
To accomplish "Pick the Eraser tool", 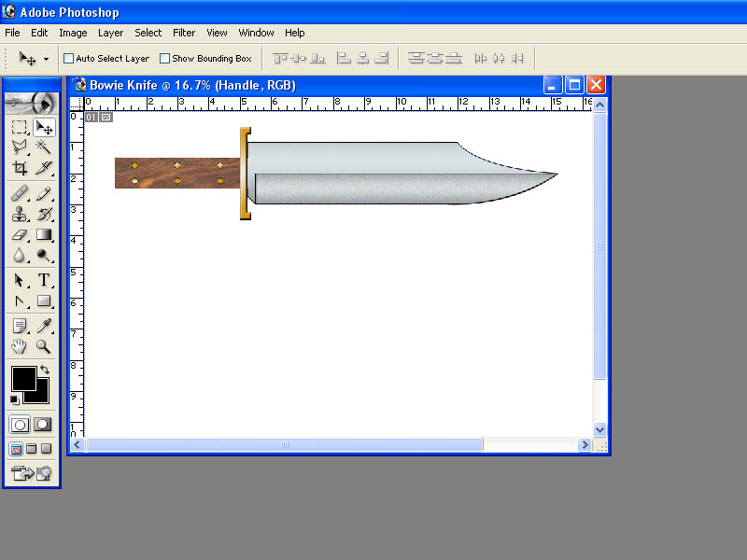I will pyautogui.click(x=20, y=235).
